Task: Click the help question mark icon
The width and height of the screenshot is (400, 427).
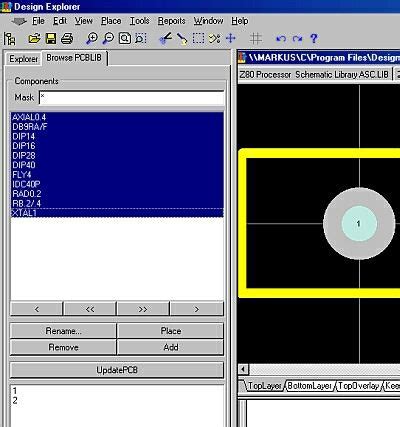Action: tap(313, 39)
